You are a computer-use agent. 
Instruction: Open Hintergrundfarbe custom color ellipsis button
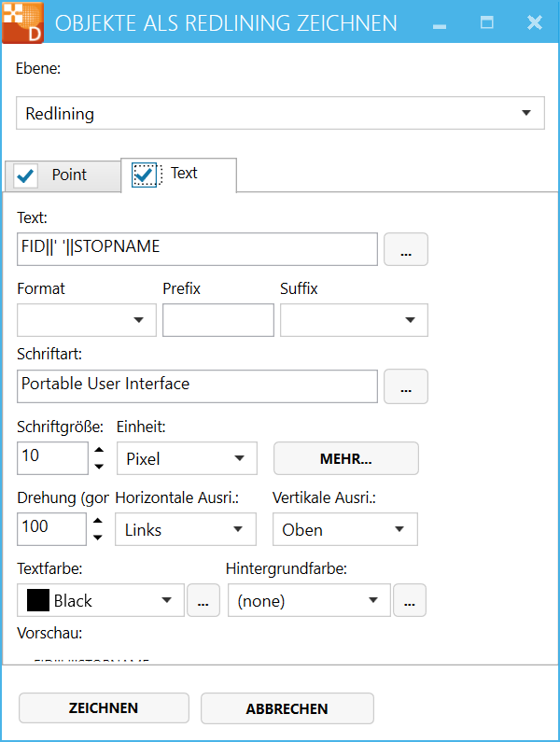point(409,602)
